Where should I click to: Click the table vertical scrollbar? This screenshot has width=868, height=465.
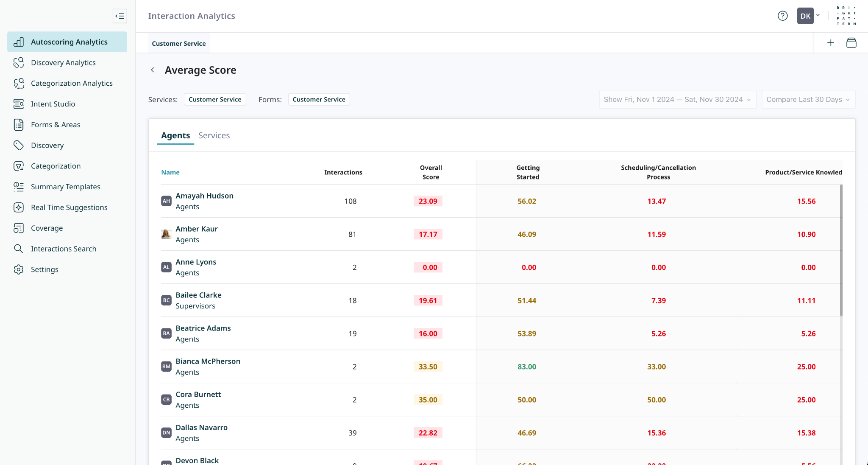[841, 250]
